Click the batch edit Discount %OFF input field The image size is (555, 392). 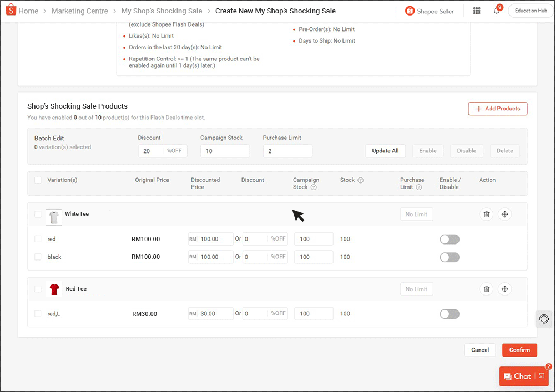click(162, 151)
